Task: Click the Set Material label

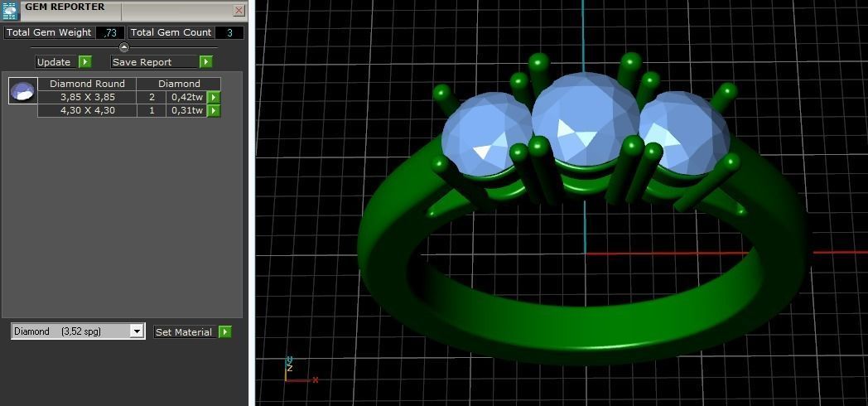Action: (184, 331)
